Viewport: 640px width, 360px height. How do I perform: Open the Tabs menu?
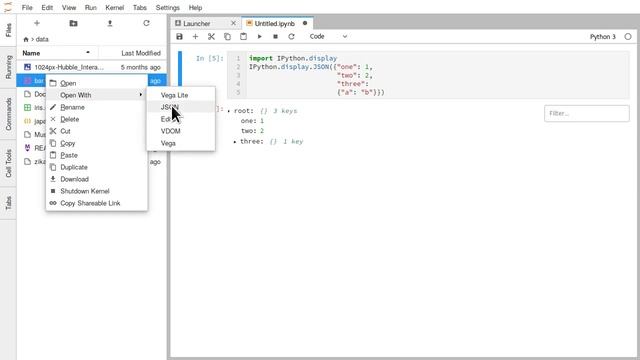[x=140, y=8]
